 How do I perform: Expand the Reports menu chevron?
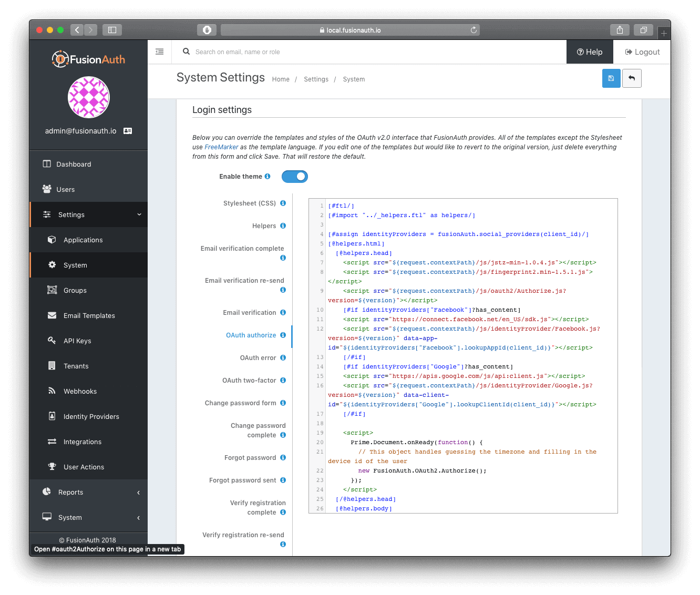coord(139,493)
